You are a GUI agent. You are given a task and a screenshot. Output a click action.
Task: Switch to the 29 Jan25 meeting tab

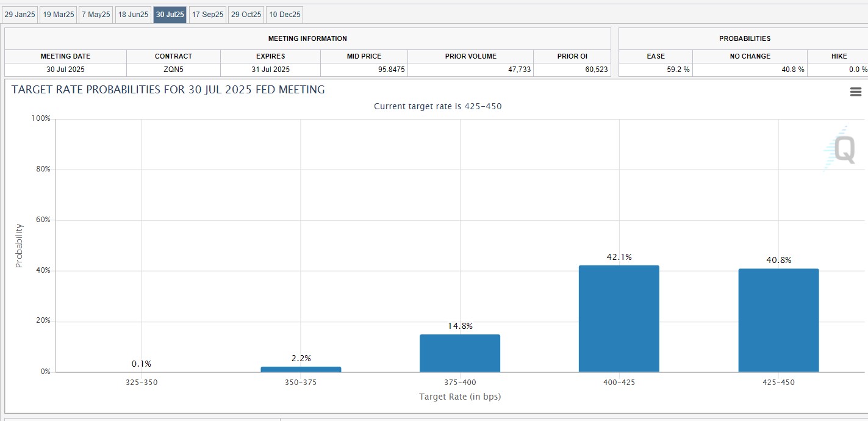(20, 15)
